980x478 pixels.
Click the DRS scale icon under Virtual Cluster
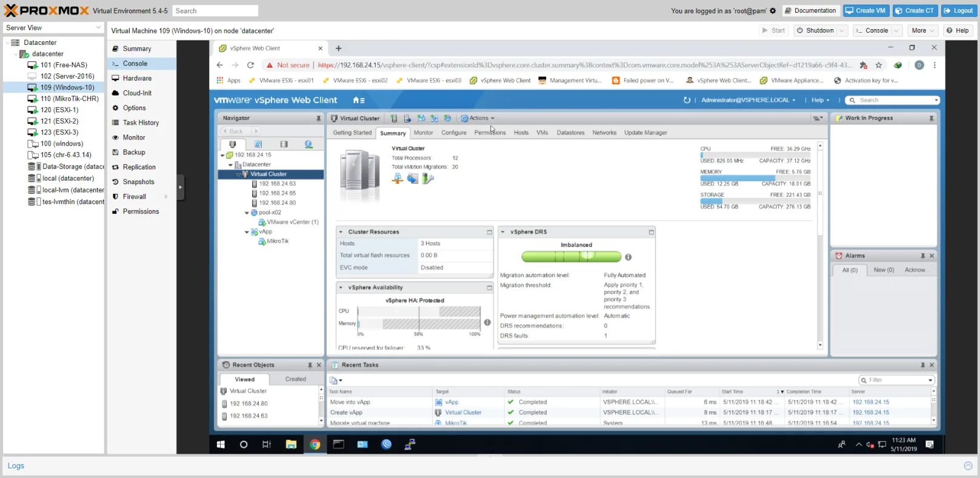coord(398,178)
